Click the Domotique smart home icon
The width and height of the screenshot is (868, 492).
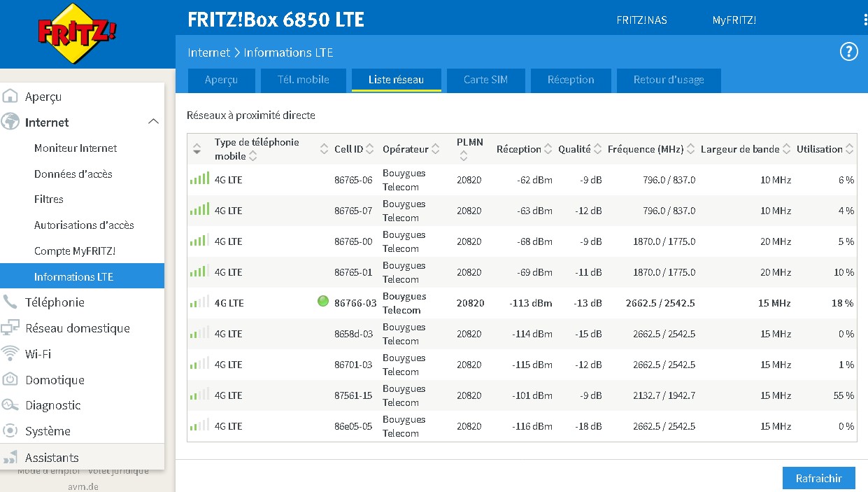[10, 379]
